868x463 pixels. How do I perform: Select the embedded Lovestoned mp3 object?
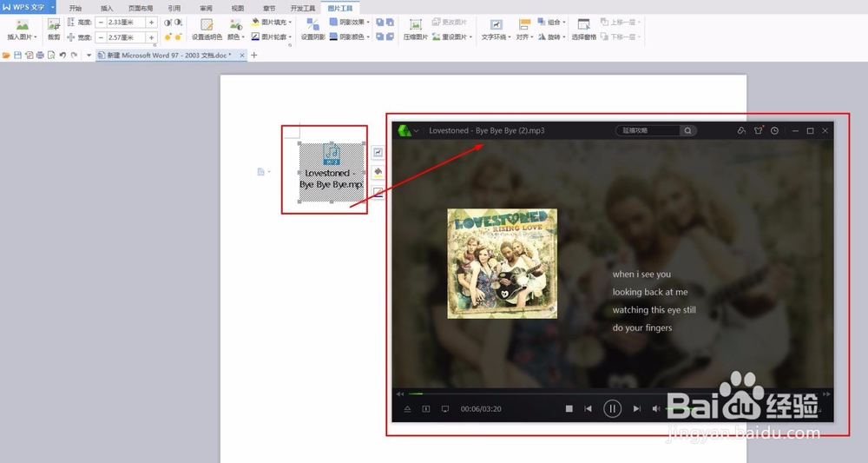[x=332, y=172]
